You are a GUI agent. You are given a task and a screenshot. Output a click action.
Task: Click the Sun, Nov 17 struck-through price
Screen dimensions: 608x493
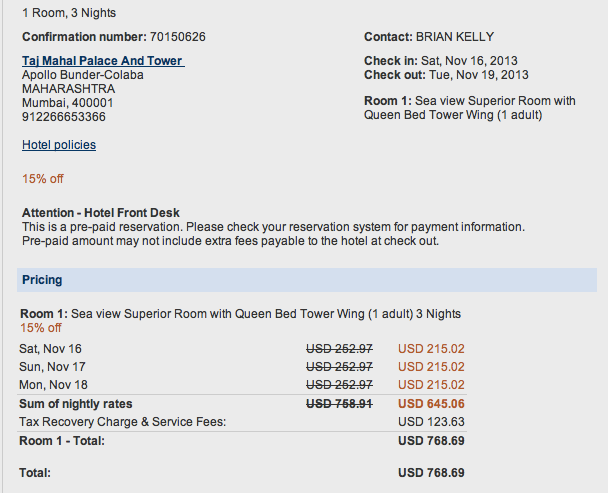coord(339,367)
